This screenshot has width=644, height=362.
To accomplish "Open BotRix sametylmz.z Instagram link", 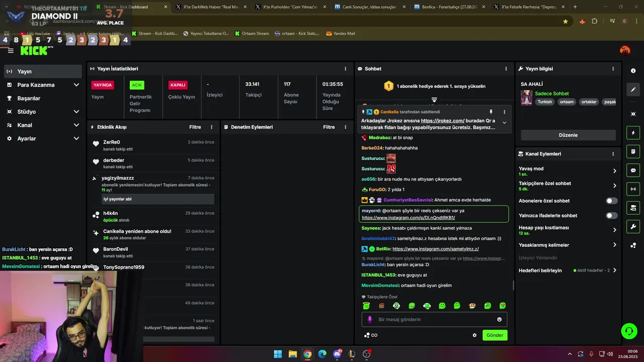I will click(435, 249).
